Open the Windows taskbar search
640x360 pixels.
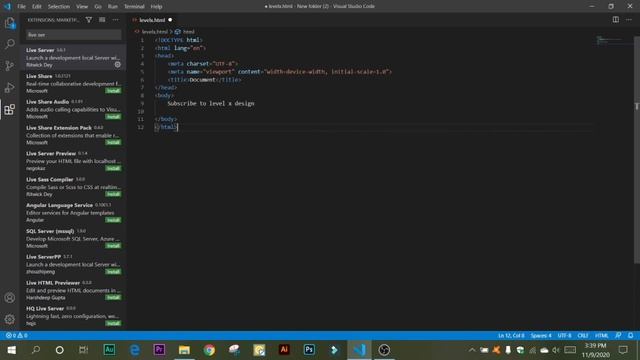pyautogui.click(x=36, y=350)
